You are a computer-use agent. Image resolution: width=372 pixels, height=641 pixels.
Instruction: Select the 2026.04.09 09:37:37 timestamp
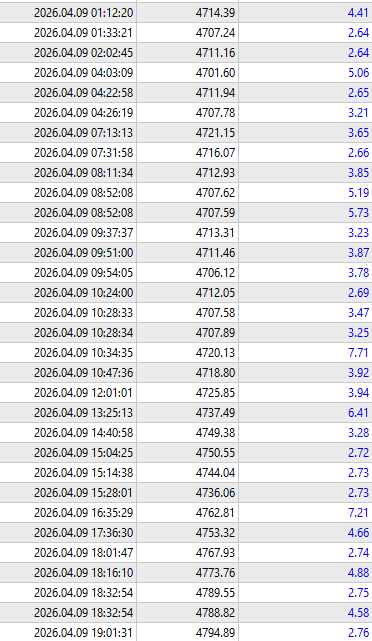tap(83, 233)
